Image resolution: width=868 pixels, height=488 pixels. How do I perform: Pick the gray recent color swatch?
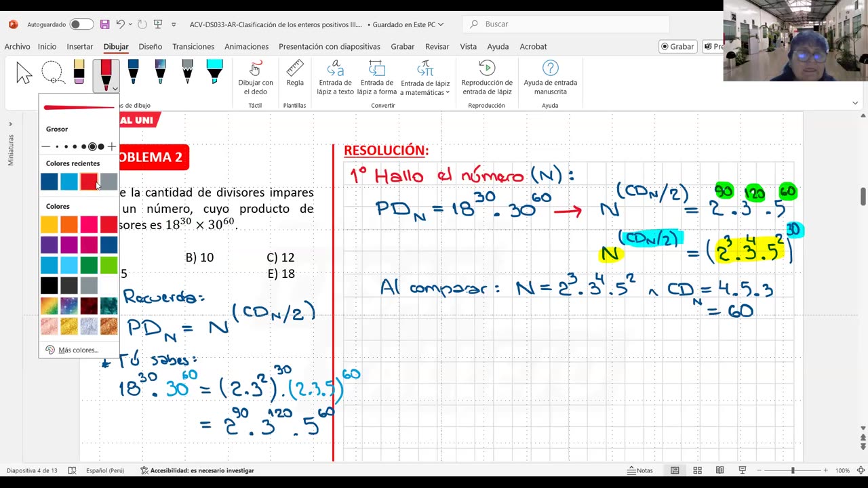(108, 182)
